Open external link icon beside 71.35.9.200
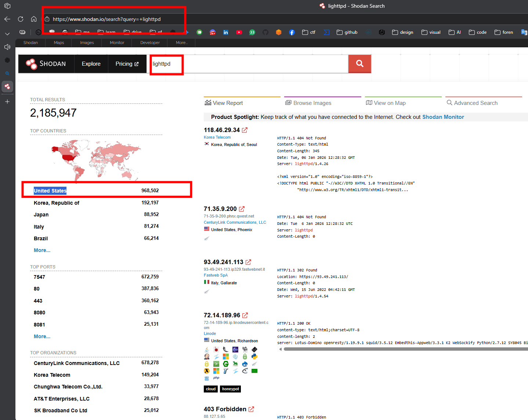Screen dimensions: 528x420 click(242, 209)
